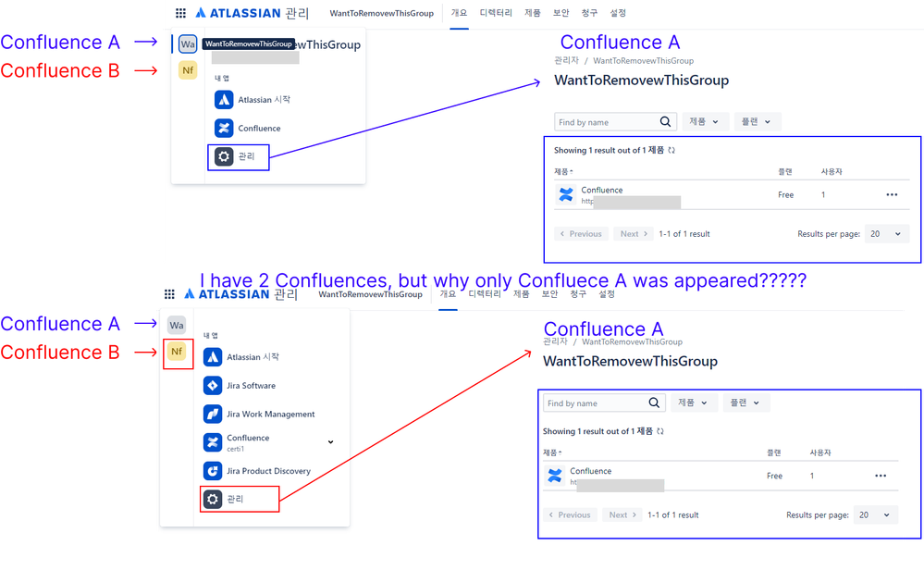
Task: Expand the Confluence certi1 chevron
Action: pyautogui.click(x=330, y=442)
